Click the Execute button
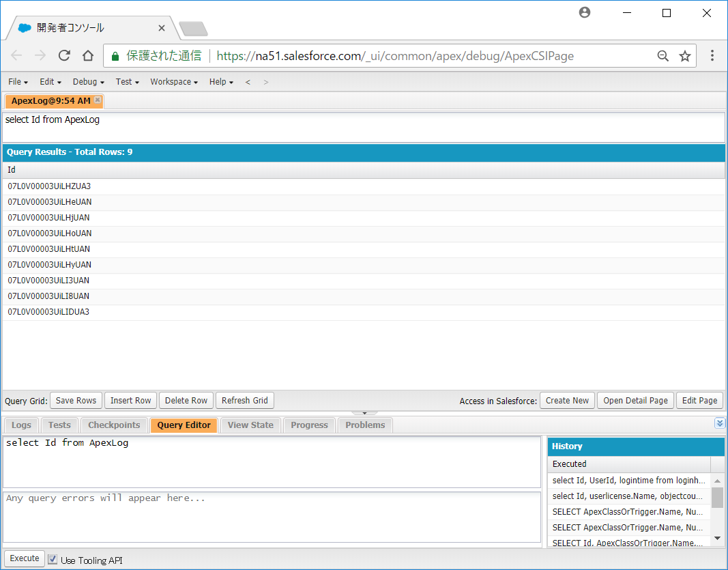 (x=25, y=558)
